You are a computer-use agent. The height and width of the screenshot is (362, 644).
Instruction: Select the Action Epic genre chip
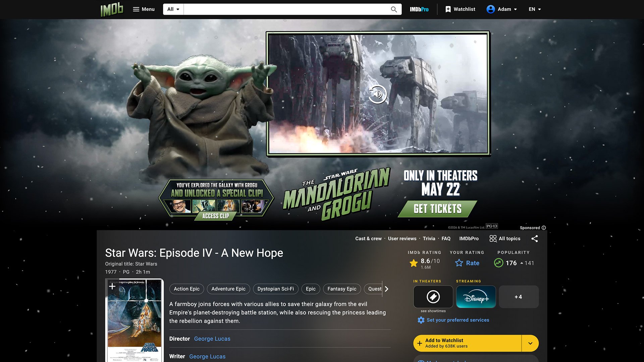pos(186,289)
